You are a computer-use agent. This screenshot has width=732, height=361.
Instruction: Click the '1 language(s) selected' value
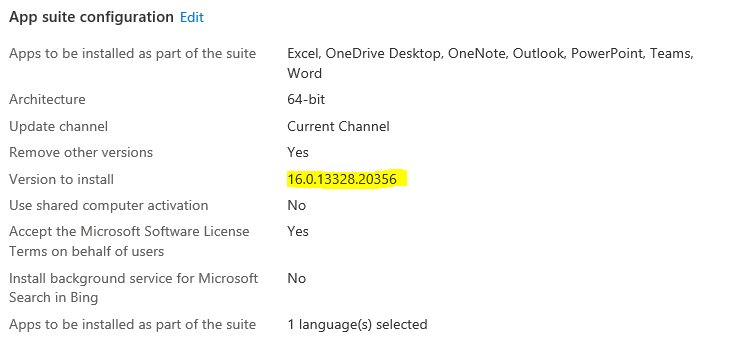click(x=357, y=324)
